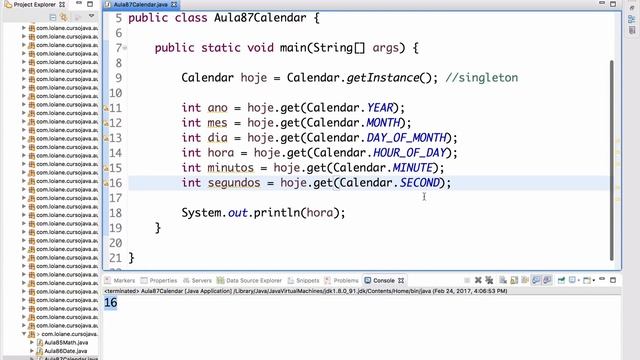Viewport: 640px width, 360px height.
Task: Click 'DAY_OF_MONTH' constant in code
Action: [x=407, y=138]
